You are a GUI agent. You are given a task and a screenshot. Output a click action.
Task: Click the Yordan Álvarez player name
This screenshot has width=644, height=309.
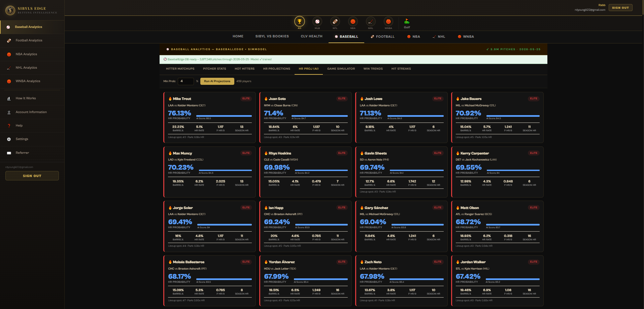coord(282,262)
